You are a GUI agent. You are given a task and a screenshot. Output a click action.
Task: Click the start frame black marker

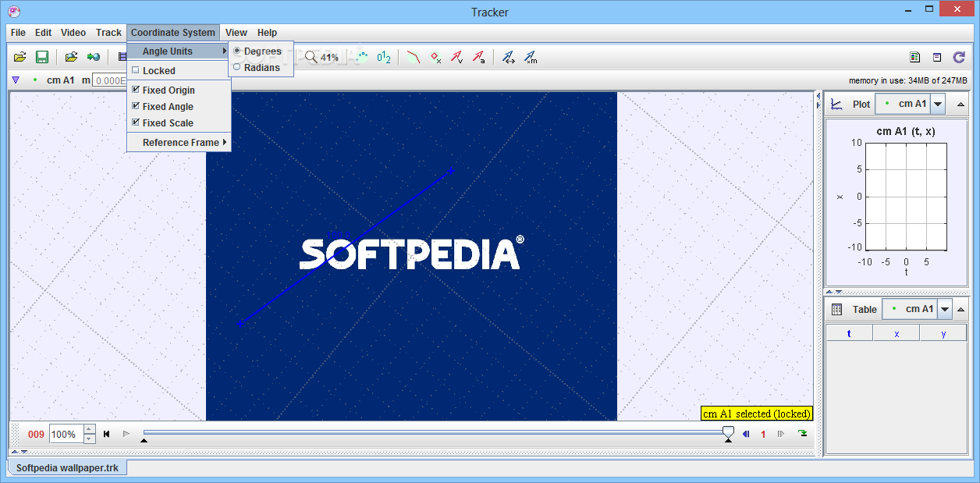coord(144,441)
